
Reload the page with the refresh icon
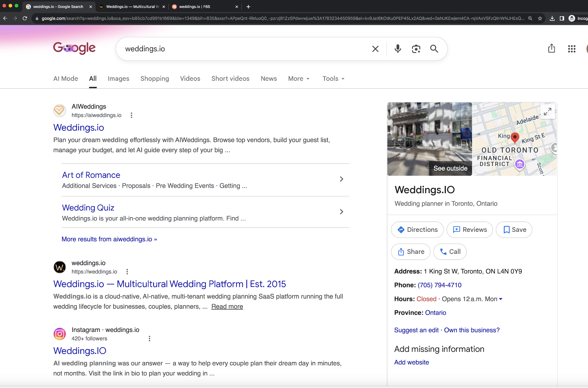[x=25, y=18]
